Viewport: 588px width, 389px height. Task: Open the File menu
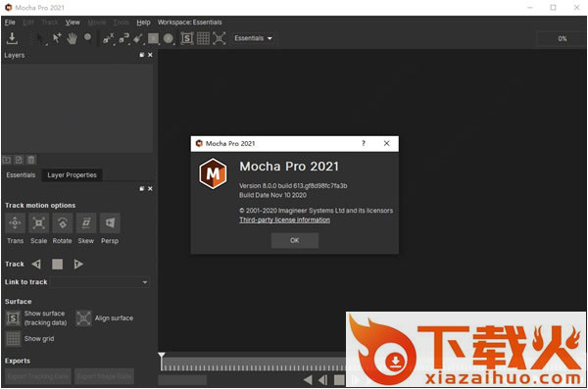pyautogui.click(x=10, y=23)
